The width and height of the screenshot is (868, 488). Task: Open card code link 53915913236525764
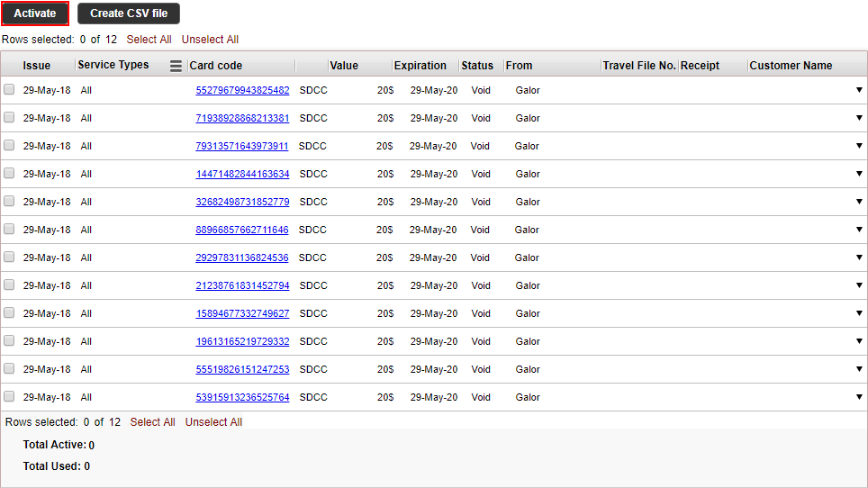tap(242, 397)
